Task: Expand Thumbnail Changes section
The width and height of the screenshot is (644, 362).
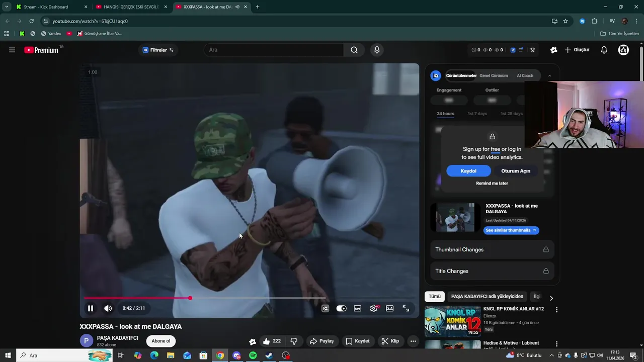Action: point(492,249)
